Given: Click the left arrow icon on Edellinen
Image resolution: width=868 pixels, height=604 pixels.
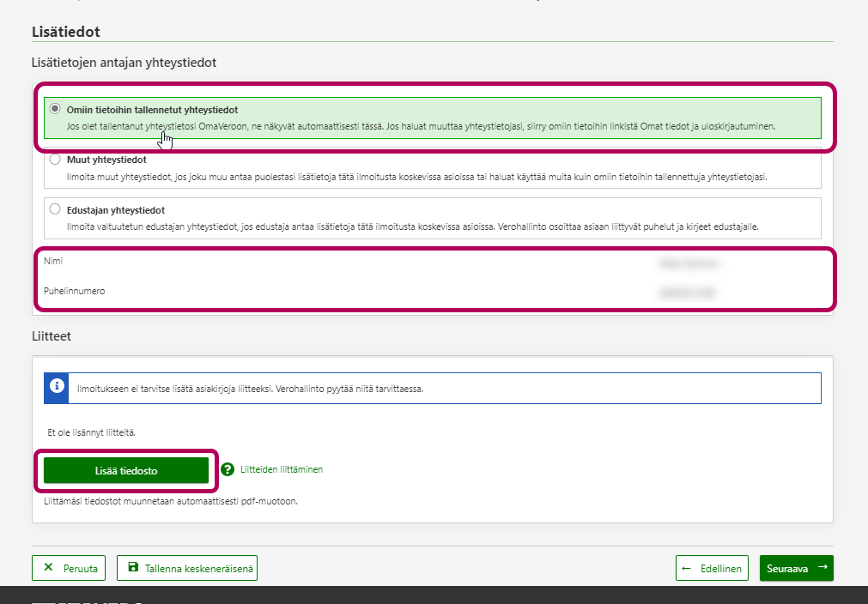Looking at the screenshot, I should (x=686, y=568).
